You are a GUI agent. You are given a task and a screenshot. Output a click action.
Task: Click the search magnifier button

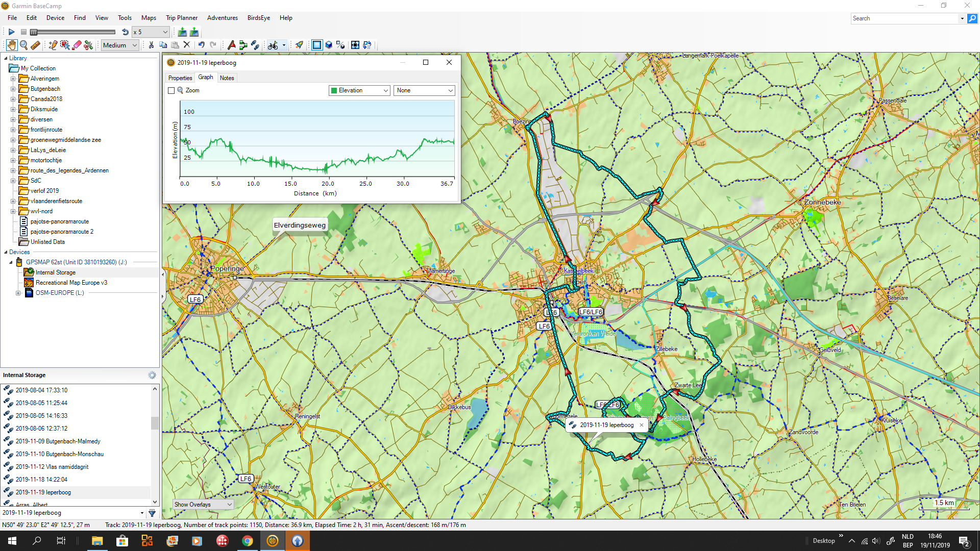pos(972,18)
